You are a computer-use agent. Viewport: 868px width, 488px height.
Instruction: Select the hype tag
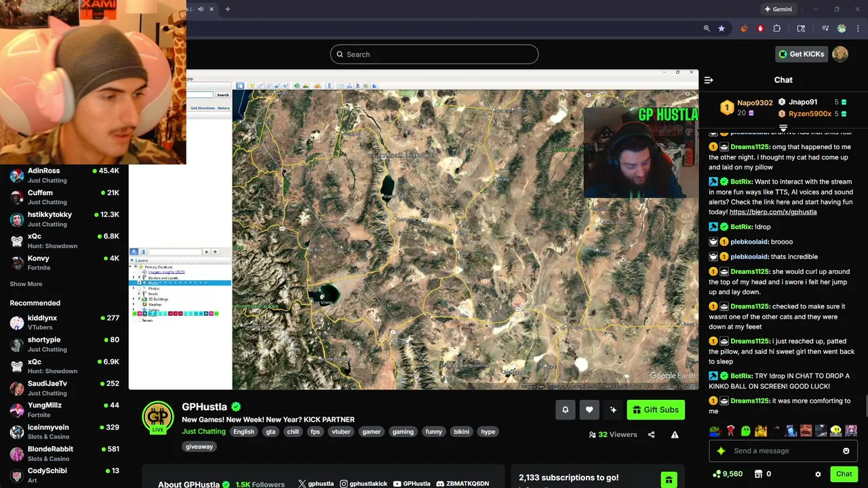click(x=488, y=432)
